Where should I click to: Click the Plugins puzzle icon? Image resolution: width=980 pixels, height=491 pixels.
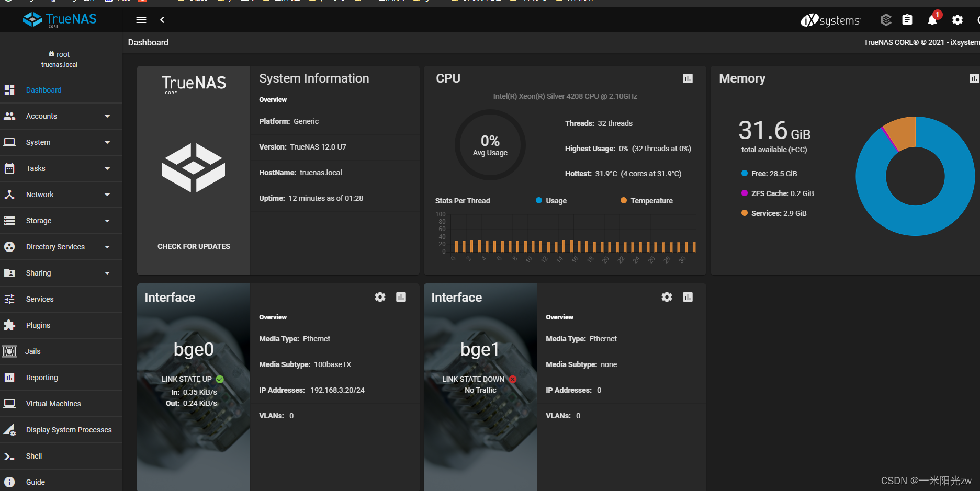tap(9, 325)
